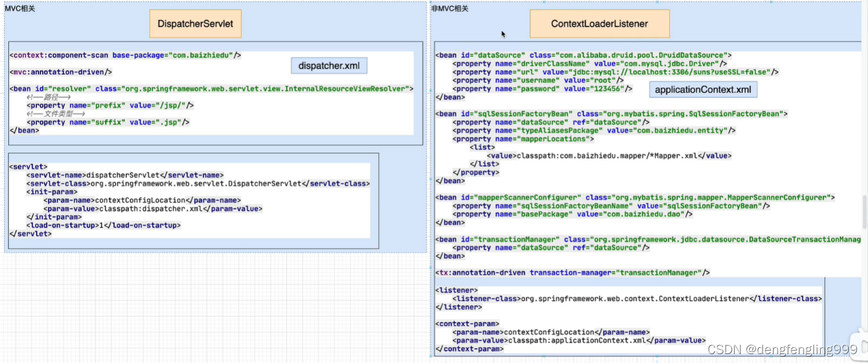The height and width of the screenshot is (363, 868).
Task: Click the opening <list> tag line
Action: (x=483, y=147)
